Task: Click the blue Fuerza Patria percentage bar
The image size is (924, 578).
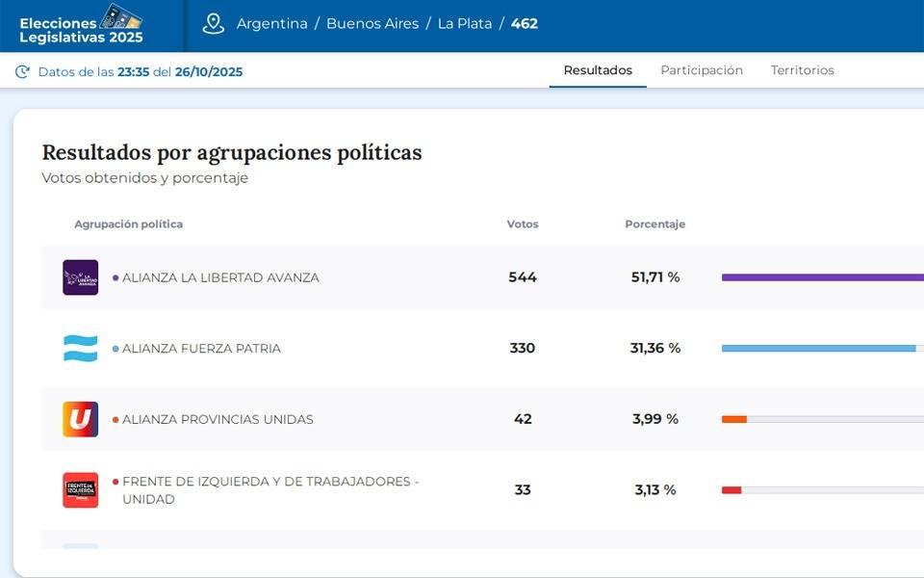Action: (x=818, y=348)
